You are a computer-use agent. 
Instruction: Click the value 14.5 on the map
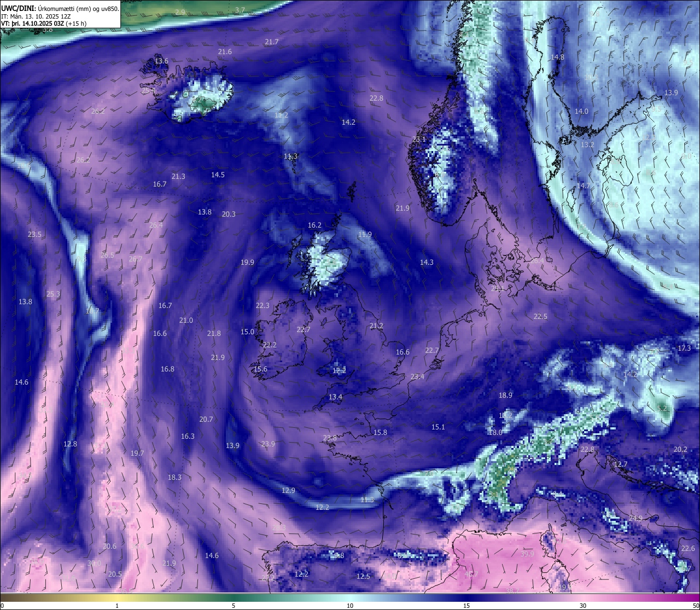(218, 175)
